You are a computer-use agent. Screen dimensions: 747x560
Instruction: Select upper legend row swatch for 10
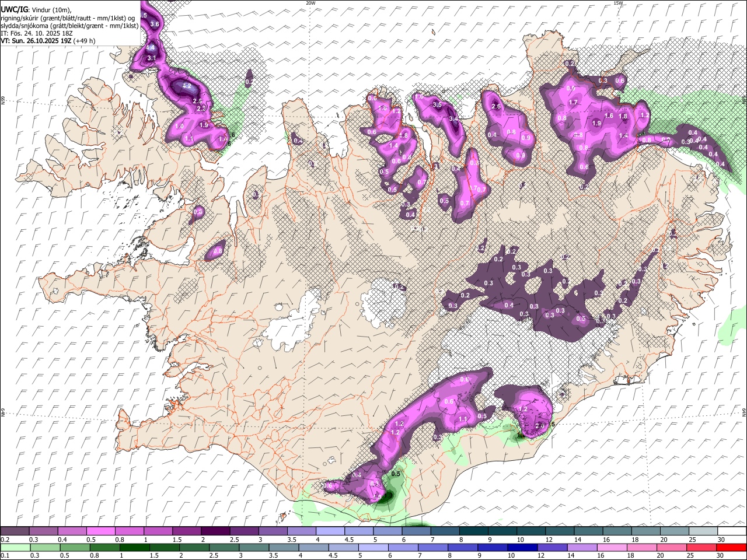tap(532, 531)
